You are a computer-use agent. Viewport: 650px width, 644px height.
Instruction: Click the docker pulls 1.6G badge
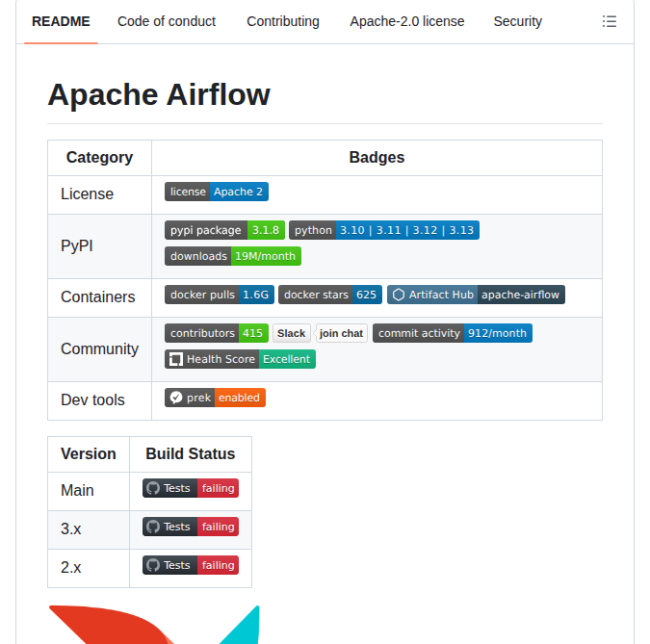[x=220, y=295]
